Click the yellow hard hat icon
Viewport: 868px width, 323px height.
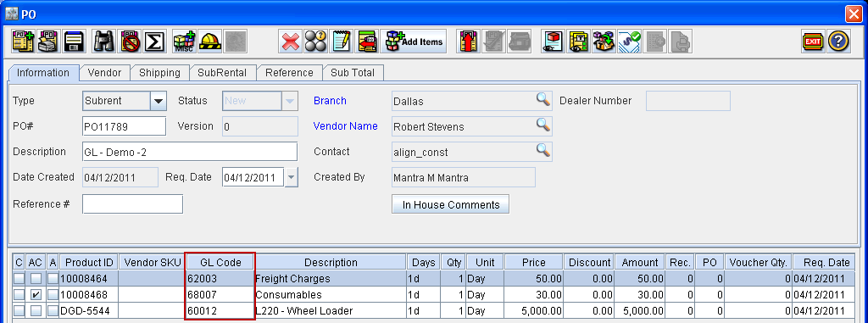[210, 42]
